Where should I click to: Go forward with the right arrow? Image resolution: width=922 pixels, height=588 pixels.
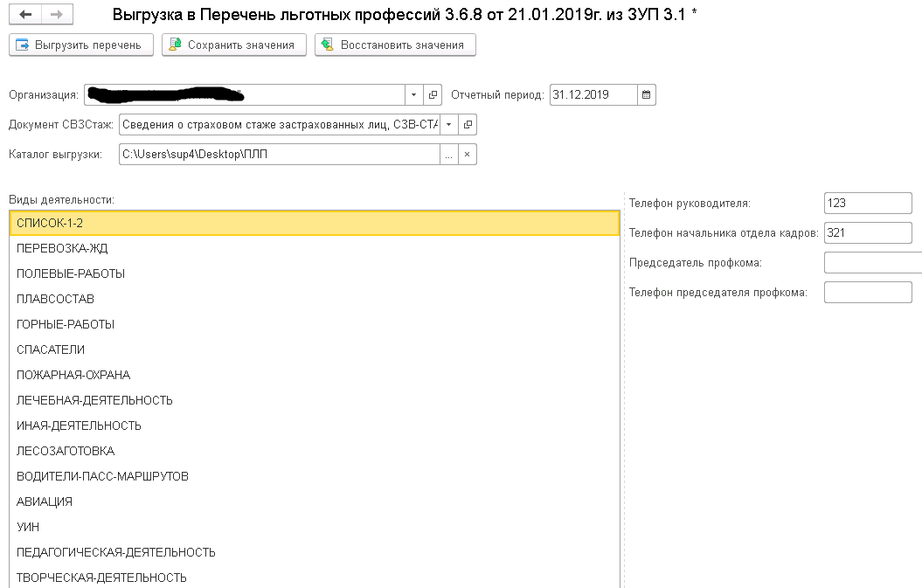click(x=57, y=15)
